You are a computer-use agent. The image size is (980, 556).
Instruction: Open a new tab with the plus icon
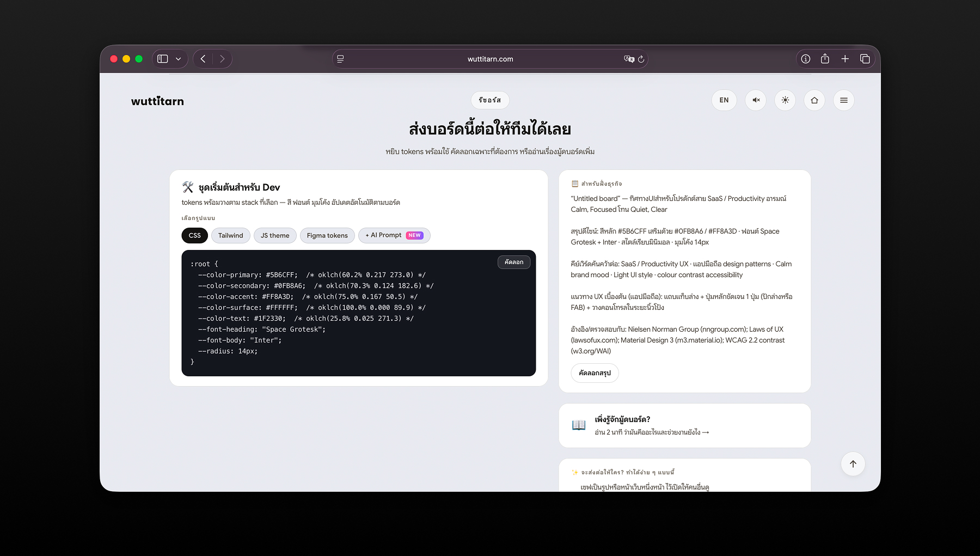(845, 59)
